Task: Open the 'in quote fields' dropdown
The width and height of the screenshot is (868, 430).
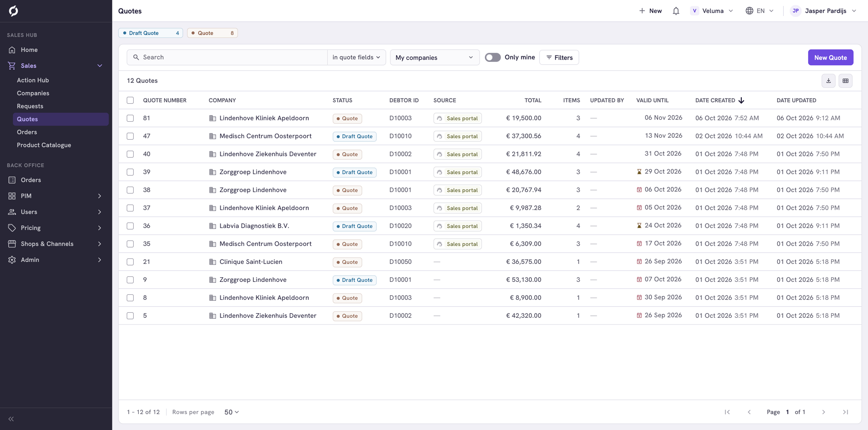Action: click(x=357, y=57)
